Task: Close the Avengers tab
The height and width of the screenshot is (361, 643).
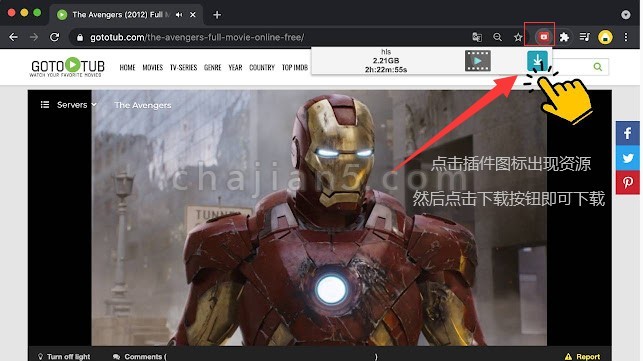Action: point(193,15)
